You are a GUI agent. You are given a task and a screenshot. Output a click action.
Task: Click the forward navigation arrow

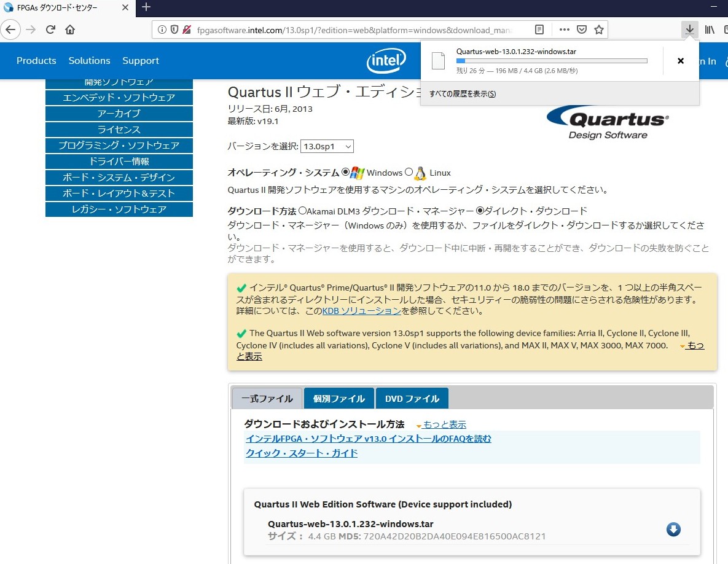click(x=31, y=29)
